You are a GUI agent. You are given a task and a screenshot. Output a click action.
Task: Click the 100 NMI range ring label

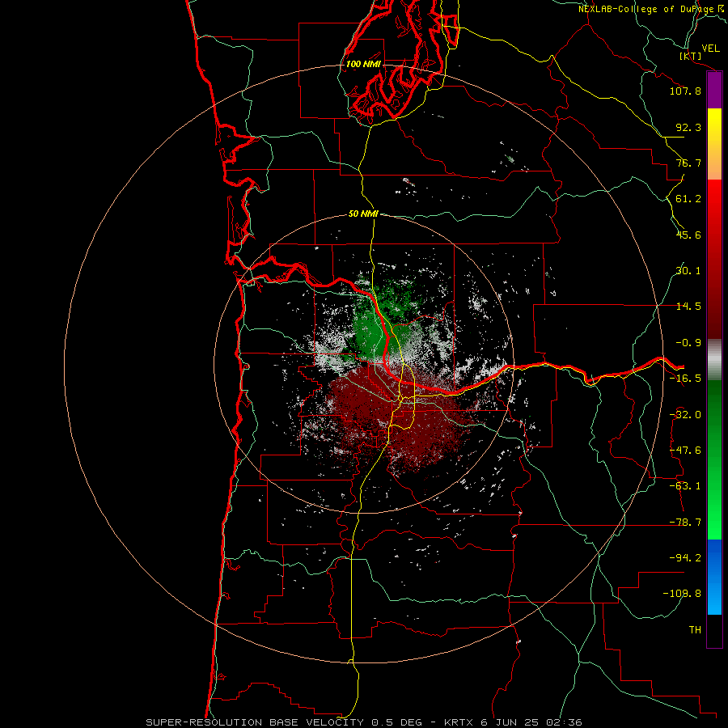point(363,64)
